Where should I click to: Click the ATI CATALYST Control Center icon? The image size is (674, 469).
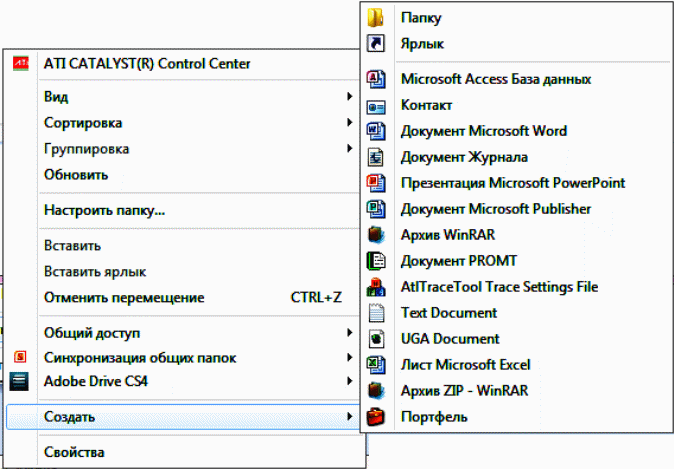21,64
